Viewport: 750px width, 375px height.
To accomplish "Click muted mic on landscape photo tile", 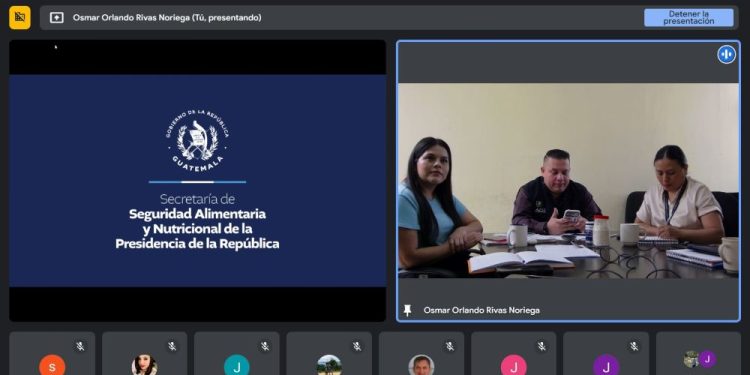I will tap(357, 346).
